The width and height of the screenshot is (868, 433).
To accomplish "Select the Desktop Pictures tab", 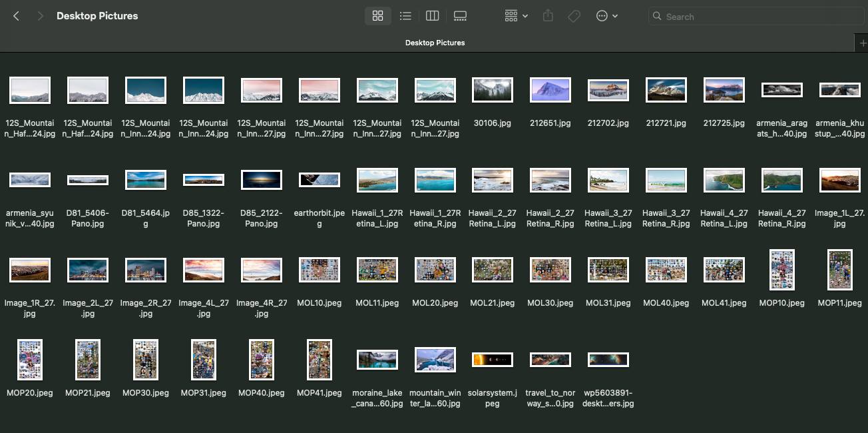I will pos(435,42).
